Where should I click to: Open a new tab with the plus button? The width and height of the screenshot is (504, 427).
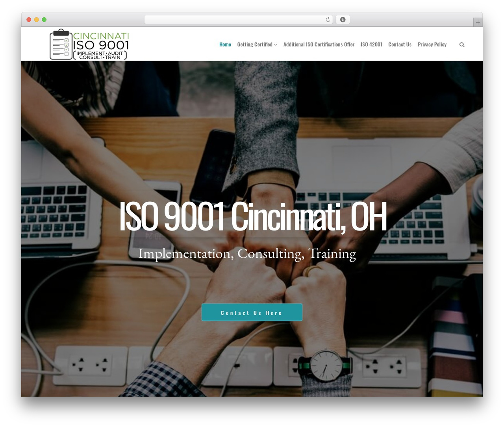pos(478,22)
